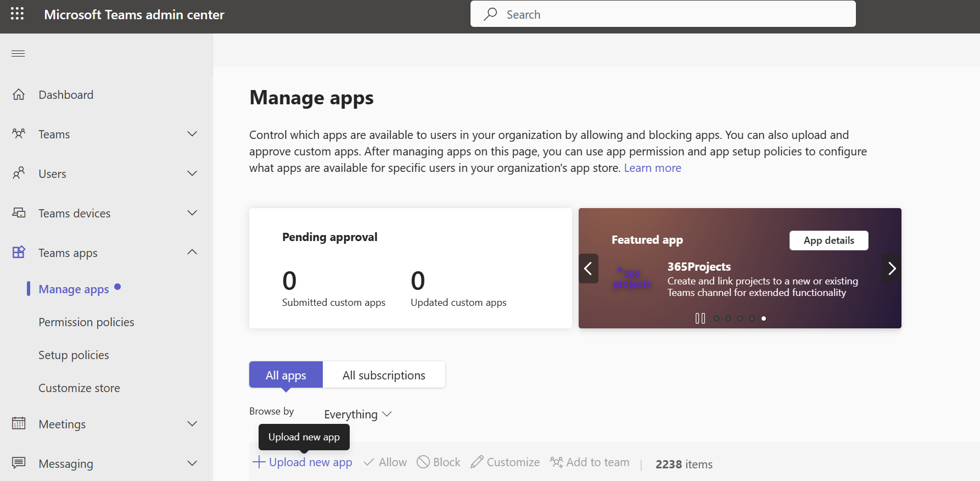This screenshot has width=980, height=481.
Task: Click the Allow text label
Action: click(393, 462)
